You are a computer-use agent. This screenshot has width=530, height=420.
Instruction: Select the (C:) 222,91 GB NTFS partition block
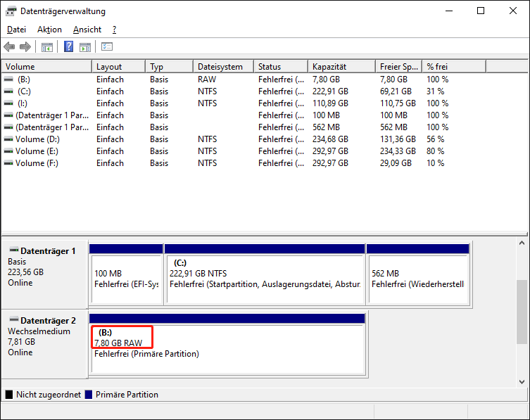point(265,274)
